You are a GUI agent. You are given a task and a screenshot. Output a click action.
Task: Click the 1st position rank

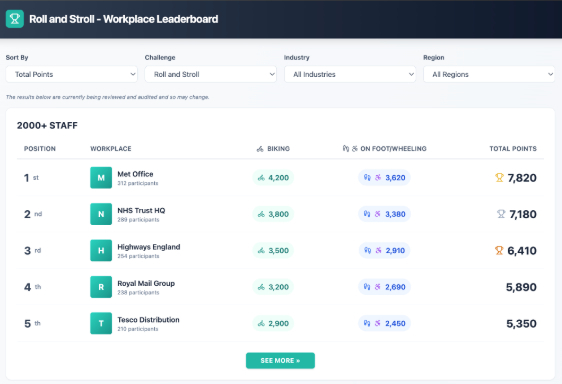pos(31,177)
